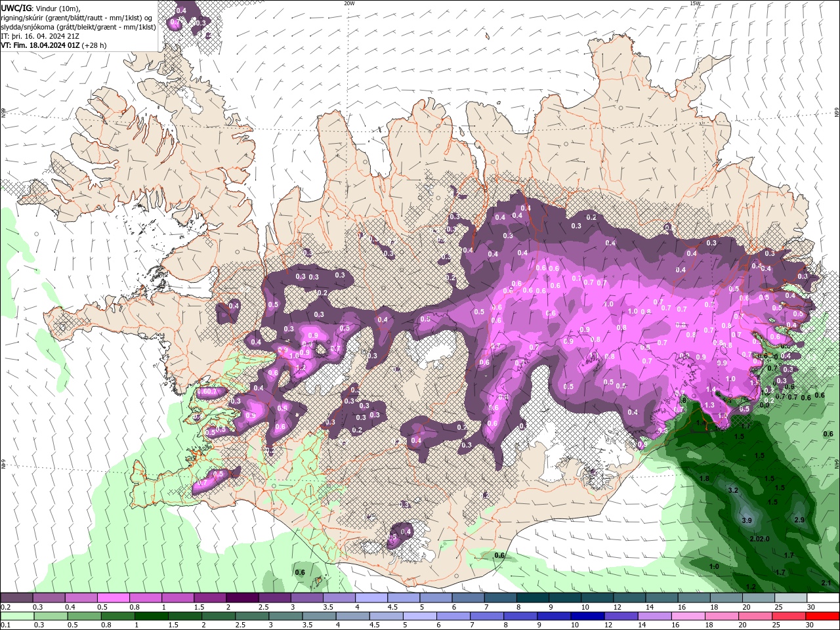Click the 2.9 rainfall value offshore
This screenshot has width=840, height=630.
[799, 520]
